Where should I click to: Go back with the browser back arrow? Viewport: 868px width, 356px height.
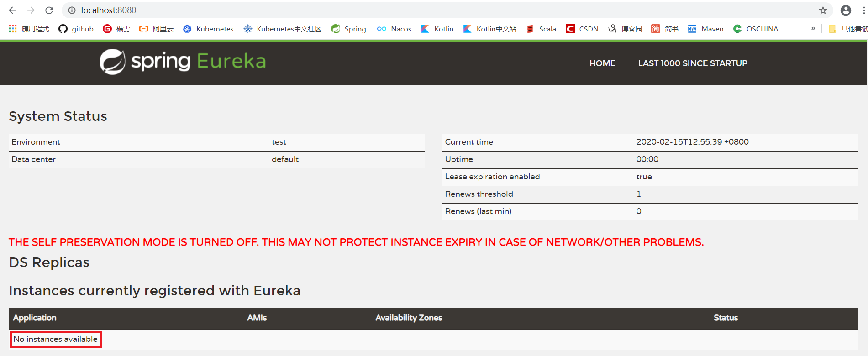[x=12, y=10]
